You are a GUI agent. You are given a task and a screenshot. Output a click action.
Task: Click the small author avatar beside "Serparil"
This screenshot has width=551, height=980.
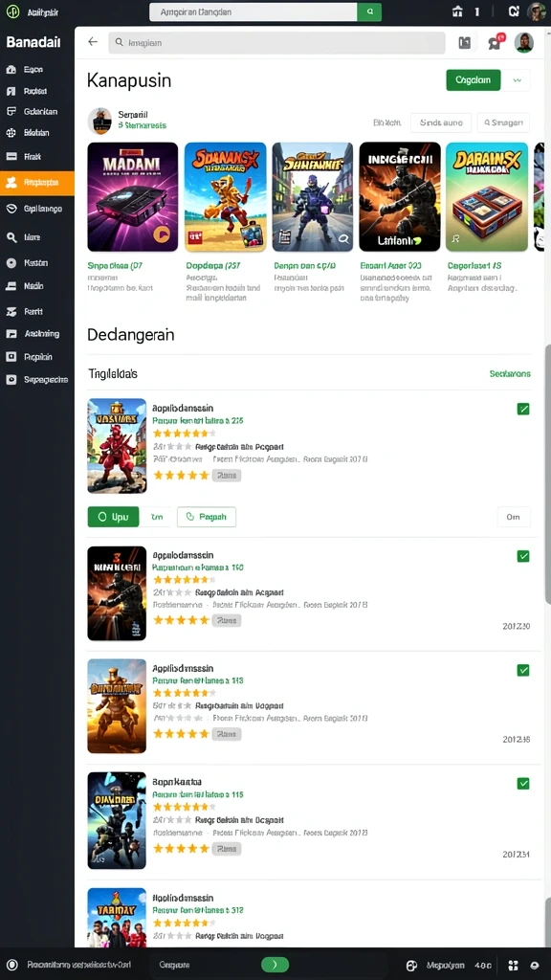click(99, 121)
